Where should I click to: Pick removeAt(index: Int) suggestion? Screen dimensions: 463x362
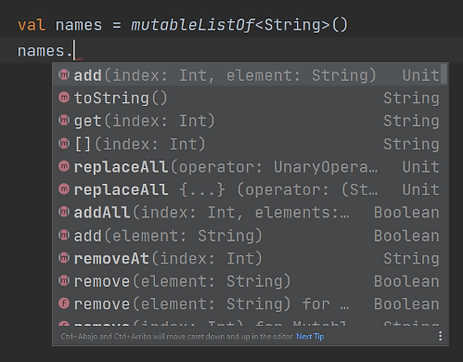pyautogui.click(x=247, y=258)
